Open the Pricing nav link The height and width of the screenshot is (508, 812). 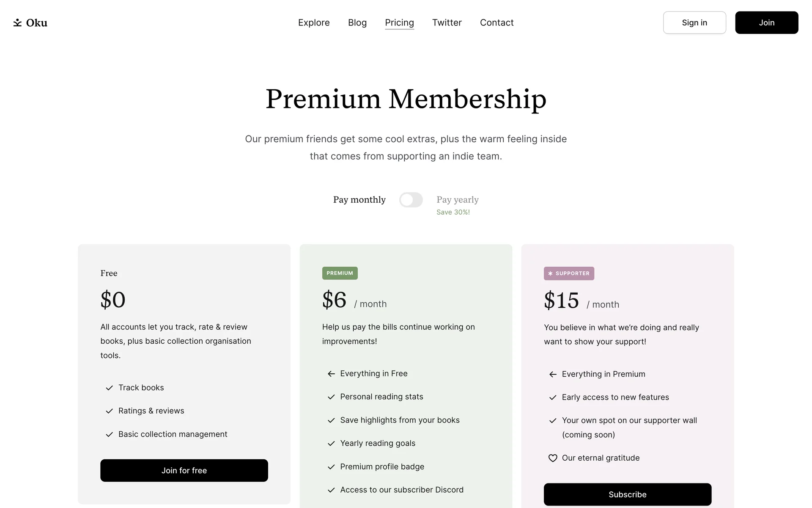point(399,23)
